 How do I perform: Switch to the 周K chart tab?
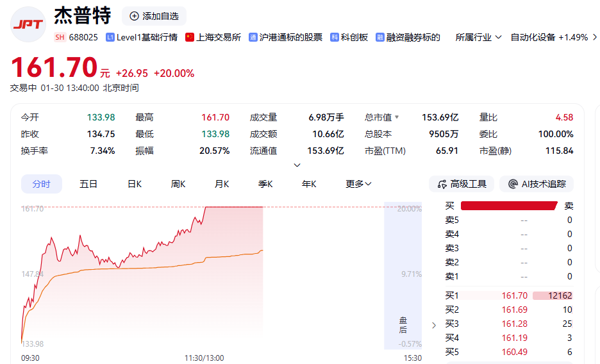(x=178, y=184)
